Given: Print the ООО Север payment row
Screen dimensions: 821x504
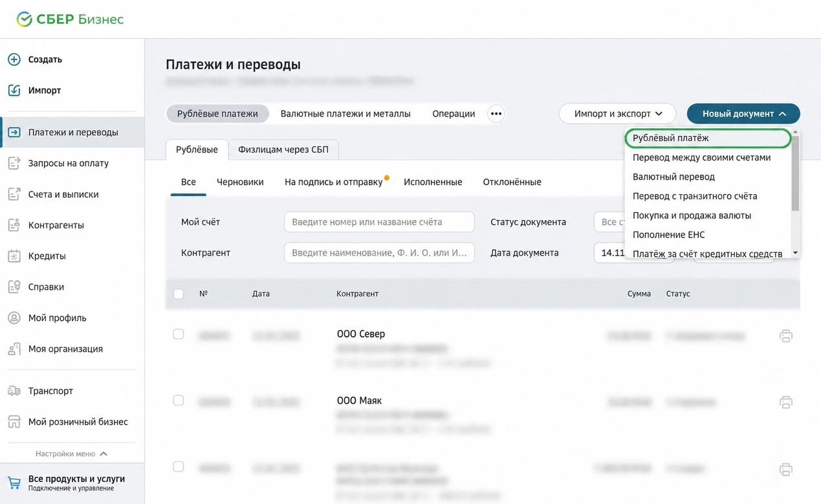Looking at the screenshot, I should pos(785,336).
